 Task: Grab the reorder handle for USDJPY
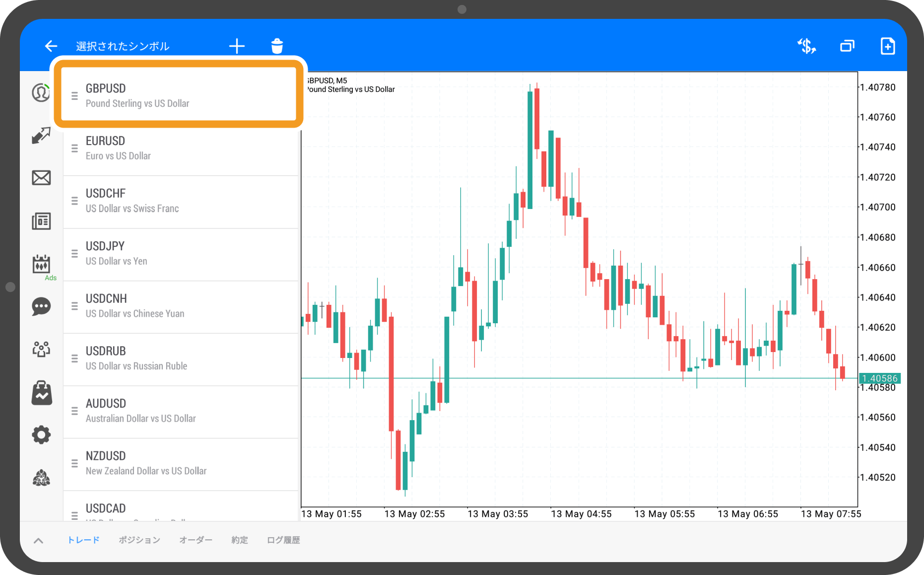(74, 254)
